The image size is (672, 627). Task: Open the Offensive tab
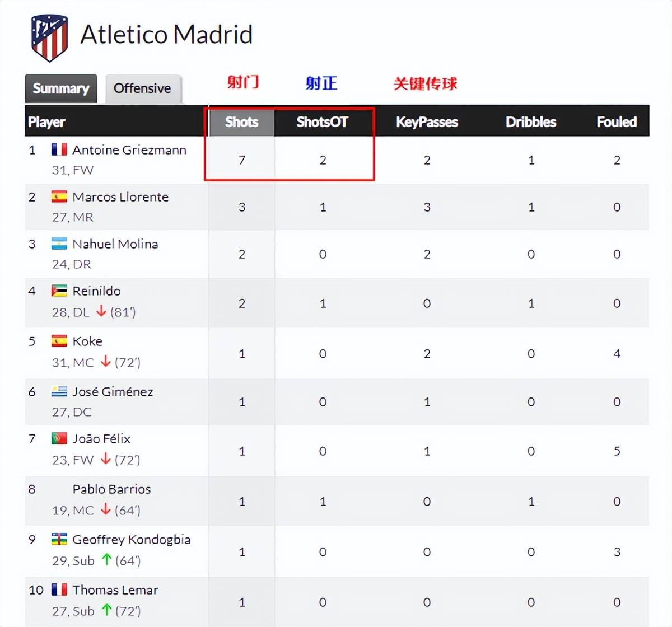(143, 88)
